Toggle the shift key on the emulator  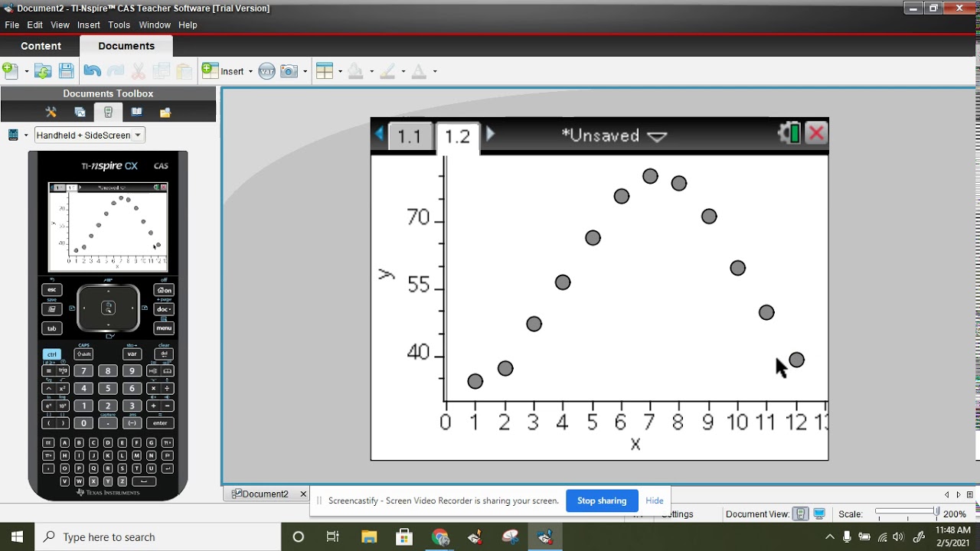click(x=83, y=354)
